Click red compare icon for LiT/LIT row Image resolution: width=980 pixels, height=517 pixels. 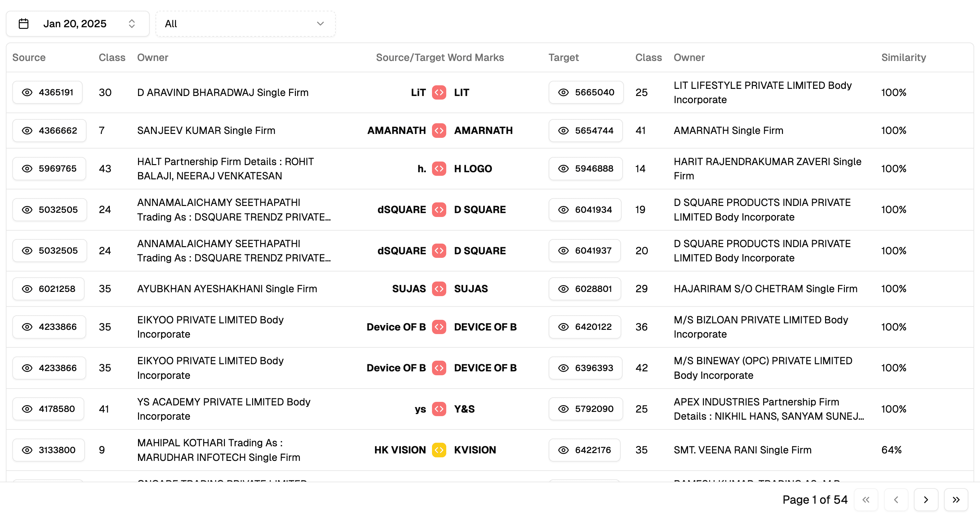[x=439, y=92]
